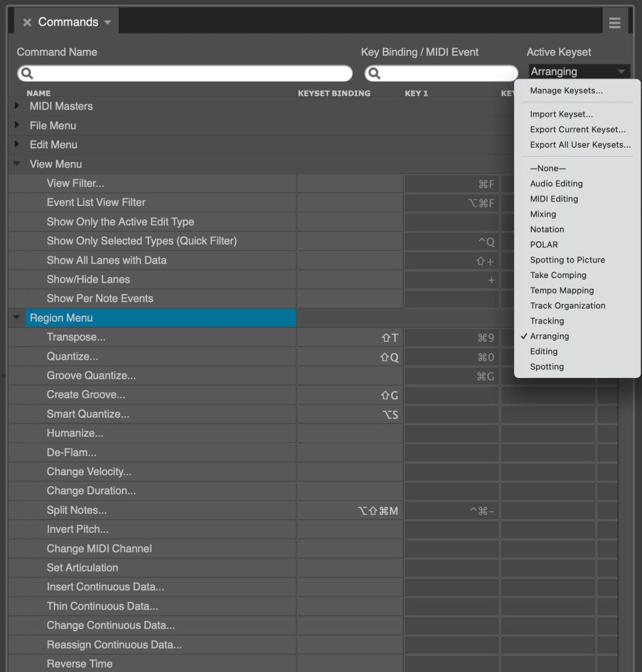Image resolution: width=642 pixels, height=672 pixels.
Task: Open the hamburger panel menu icon
Action: pyautogui.click(x=614, y=23)
